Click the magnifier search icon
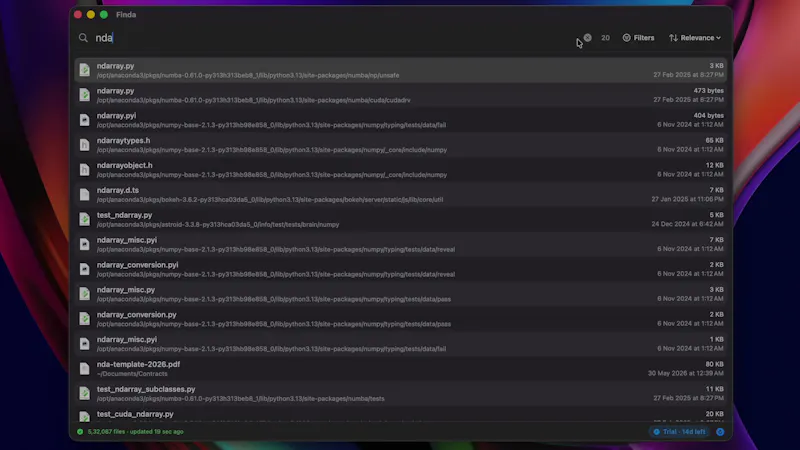800x450 pixels. (x=83, y=38)
